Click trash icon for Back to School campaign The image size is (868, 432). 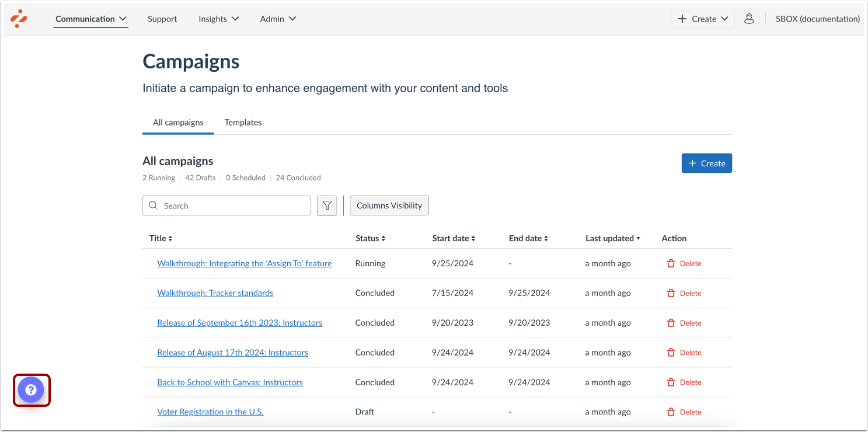coord(671,382)
